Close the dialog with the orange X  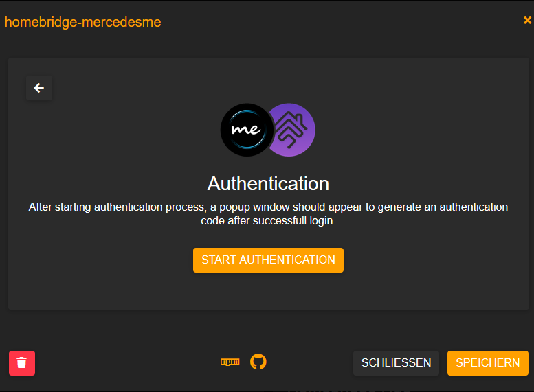pyautogui.click(x=527, y=21)
